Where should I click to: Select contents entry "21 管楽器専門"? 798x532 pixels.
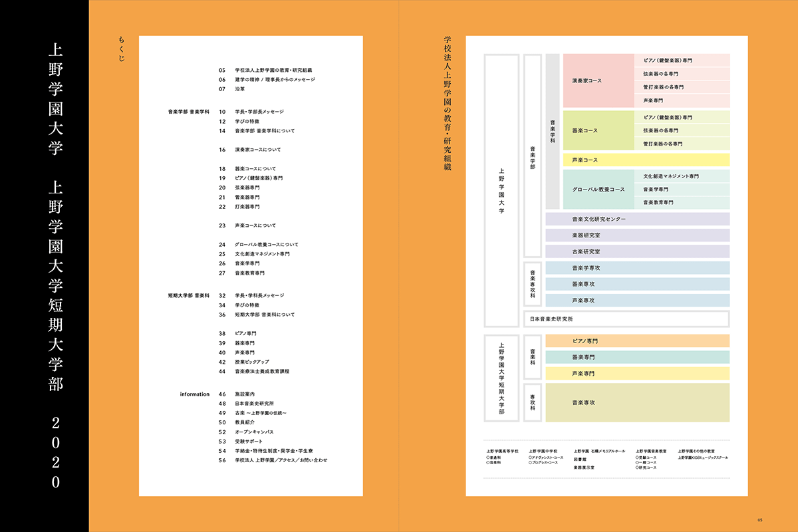pos(239,198)
